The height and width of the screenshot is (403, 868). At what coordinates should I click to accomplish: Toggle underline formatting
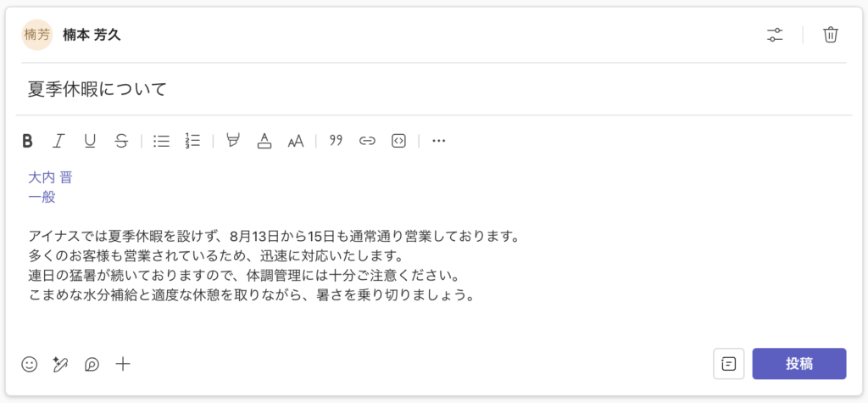click(x=90, y=141)
